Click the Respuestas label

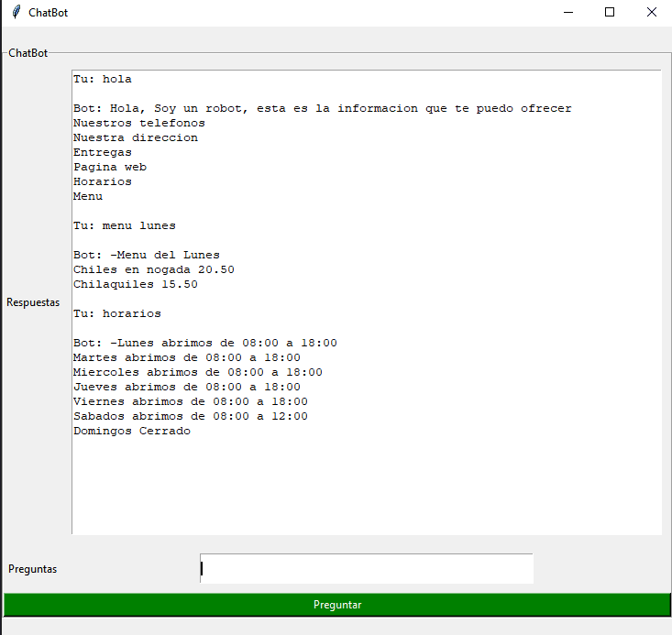[x=33, y=302]
